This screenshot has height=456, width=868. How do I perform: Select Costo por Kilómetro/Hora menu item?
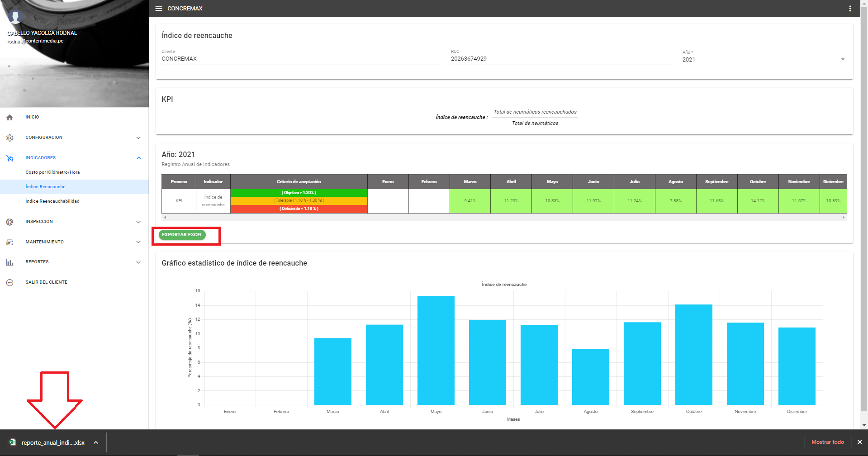point(52,172)
